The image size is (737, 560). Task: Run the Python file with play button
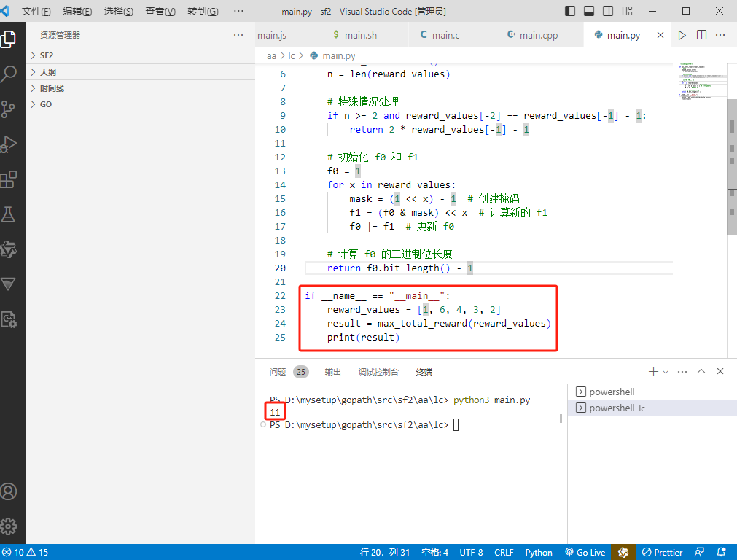pyautogui.click(x=682, y=35)
